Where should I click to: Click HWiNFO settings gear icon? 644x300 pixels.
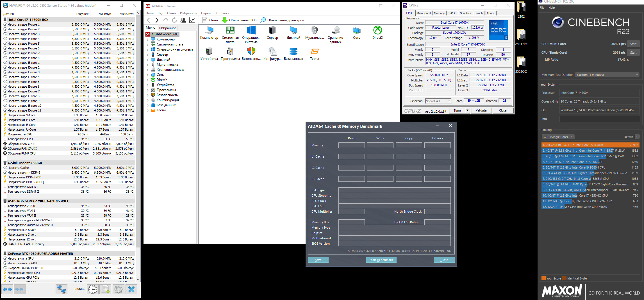[x=119, y=289]
